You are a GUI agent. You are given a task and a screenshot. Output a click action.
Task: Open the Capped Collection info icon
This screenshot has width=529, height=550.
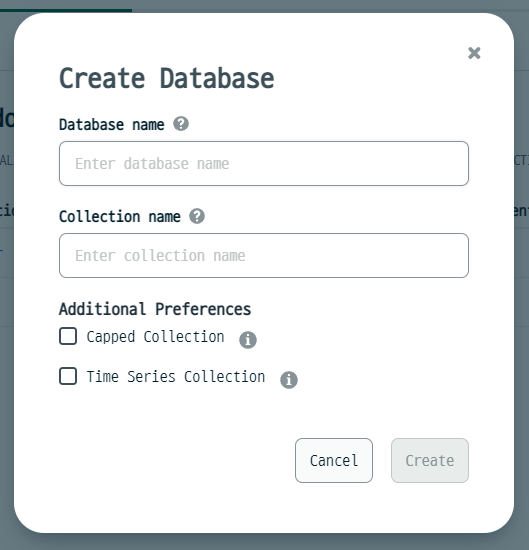click(248, 340)
